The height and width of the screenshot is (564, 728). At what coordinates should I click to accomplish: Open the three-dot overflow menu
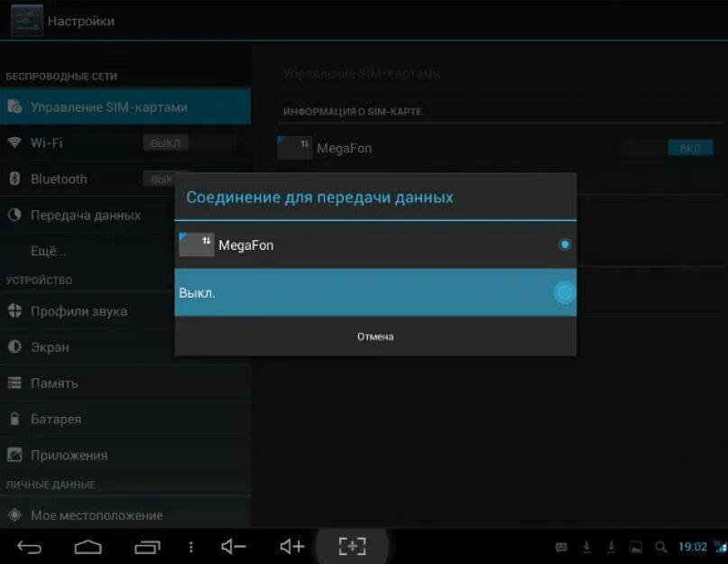click(191, 547)
